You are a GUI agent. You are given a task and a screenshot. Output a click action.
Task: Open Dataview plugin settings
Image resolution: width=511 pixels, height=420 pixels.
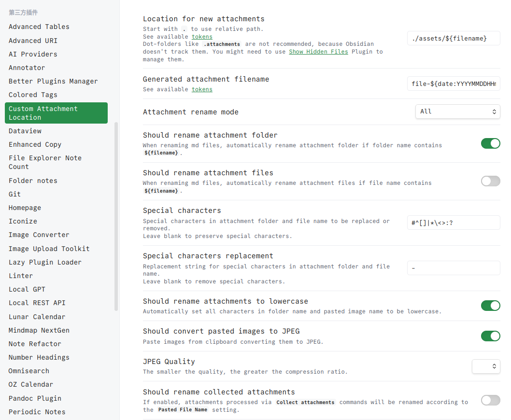click(25, 131)
